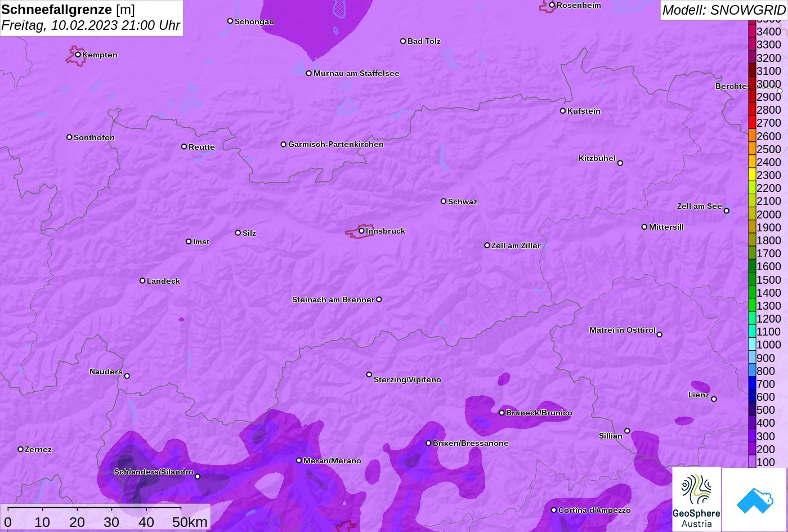Click the Cortina d'Ampezzo marker dot
This screenshot has height=532, width=788.
coord(554,510)
